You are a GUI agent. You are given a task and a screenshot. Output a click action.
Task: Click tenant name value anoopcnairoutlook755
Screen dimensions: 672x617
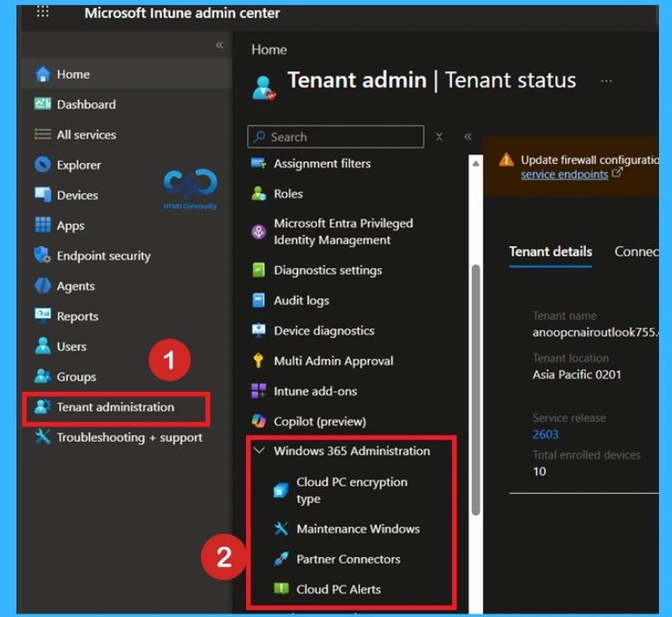click(x=595, y=332)
